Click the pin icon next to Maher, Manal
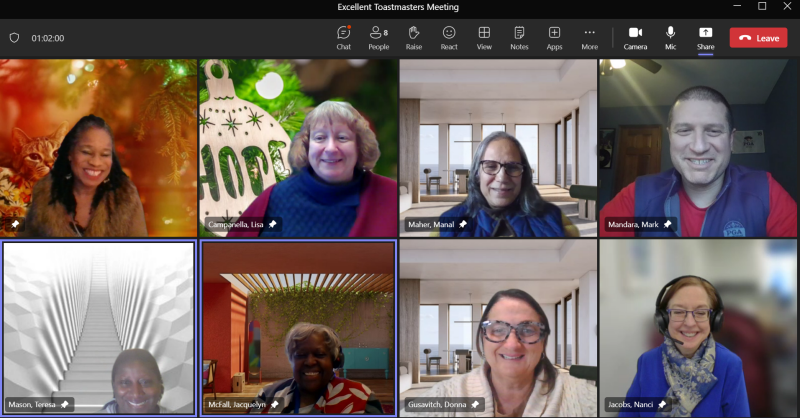Image resolution: width=800 pixels, height=418 pixels. pyautogui.click(x=463, y=224)
